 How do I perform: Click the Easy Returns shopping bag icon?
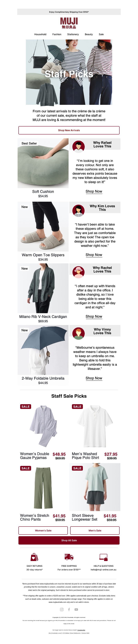[x=34, y=557]
